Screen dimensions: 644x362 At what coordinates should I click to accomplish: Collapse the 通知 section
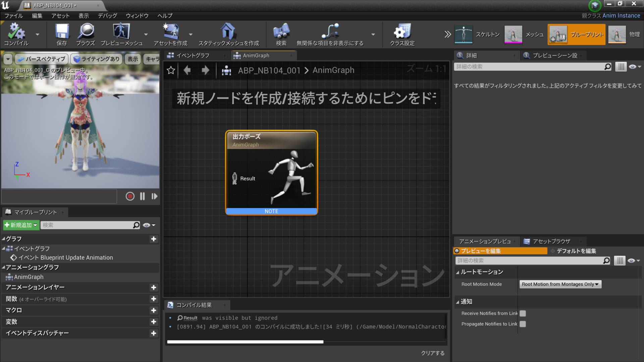(x=457, y=302)
